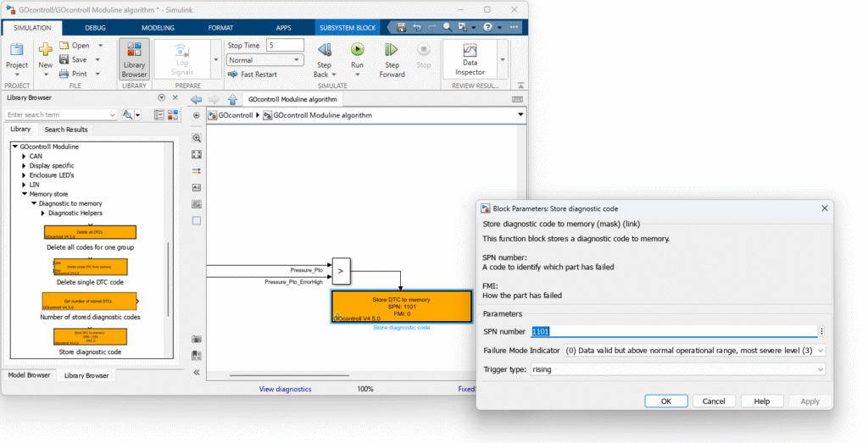Open the Trigger type dropdown
This screenshot has width=868, height=443.
click(x=677, y=369)
